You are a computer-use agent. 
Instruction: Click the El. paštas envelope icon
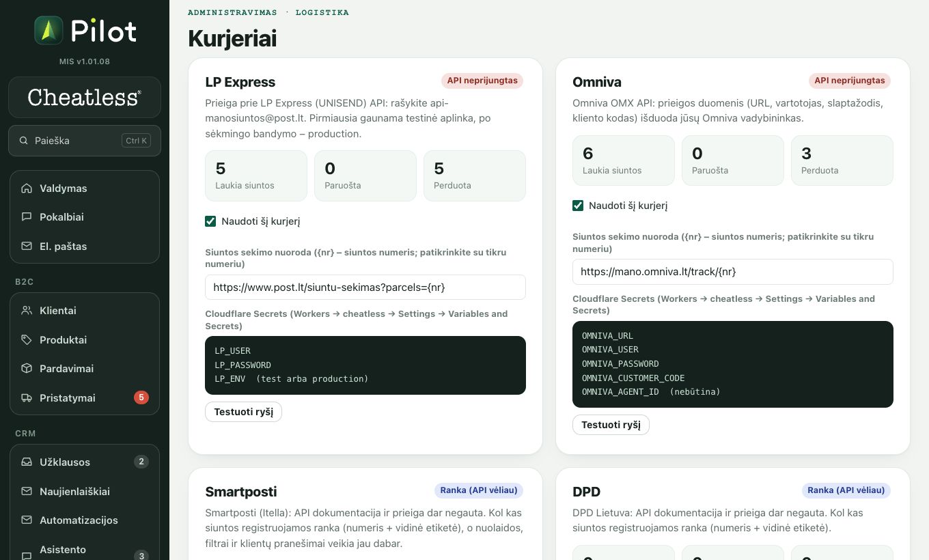coord(27,247)
